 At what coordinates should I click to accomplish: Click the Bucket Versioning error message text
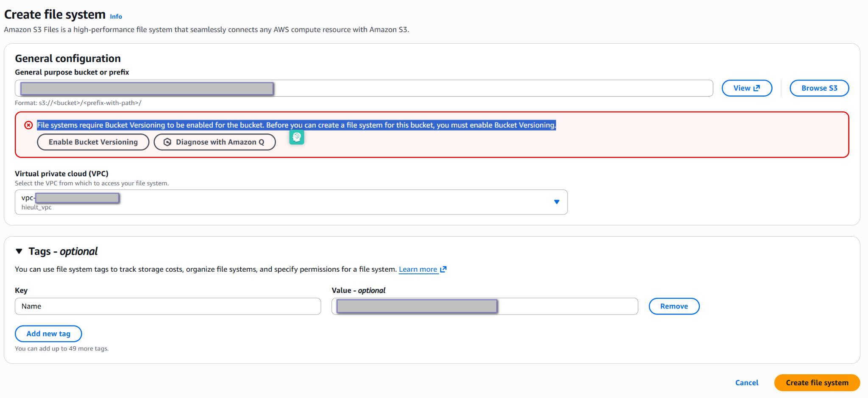(x=296, y=125)
